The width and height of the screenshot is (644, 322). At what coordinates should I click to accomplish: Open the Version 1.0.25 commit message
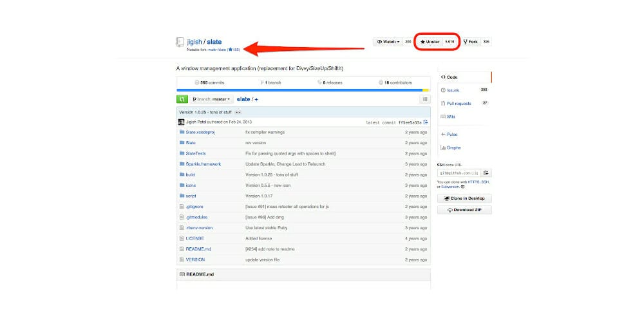[x=205, y=112]
